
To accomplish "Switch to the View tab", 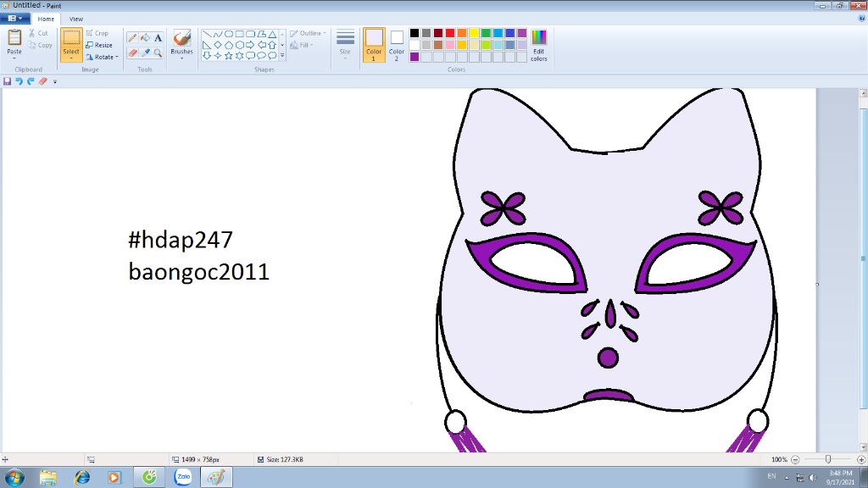I will click(x=75, y=19).
